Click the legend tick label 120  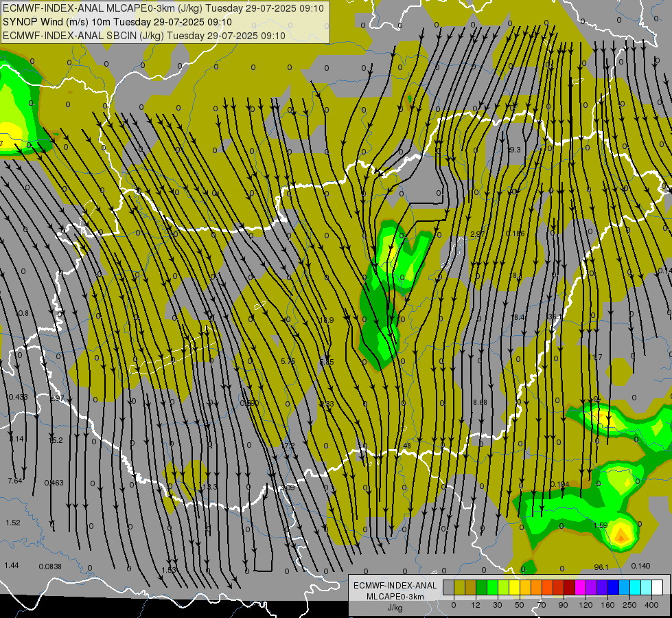tap(586, 605)
